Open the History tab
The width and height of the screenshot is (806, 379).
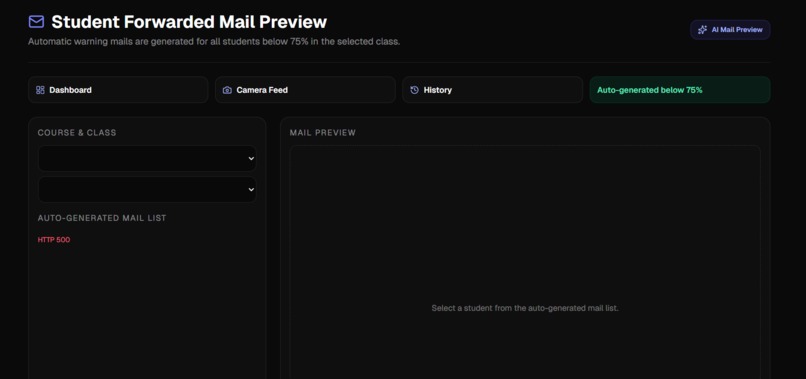pyautogui.click(x=492, y=90)
